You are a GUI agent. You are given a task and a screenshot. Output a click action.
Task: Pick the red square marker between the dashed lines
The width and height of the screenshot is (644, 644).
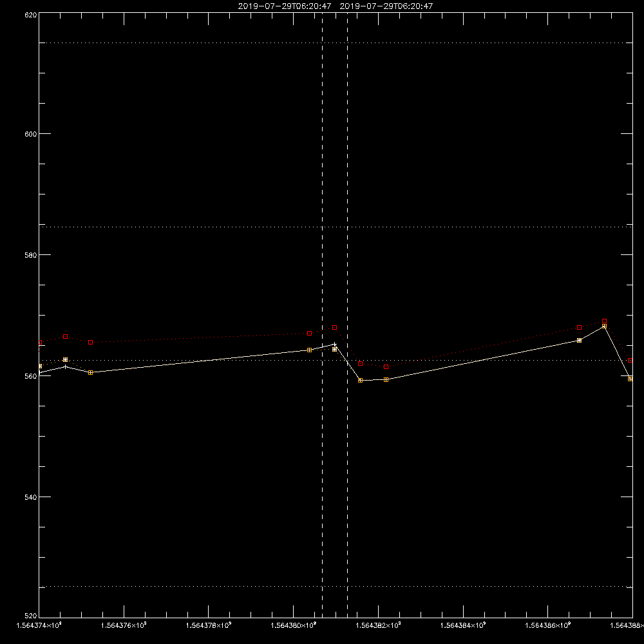click(x=335, y=328)
